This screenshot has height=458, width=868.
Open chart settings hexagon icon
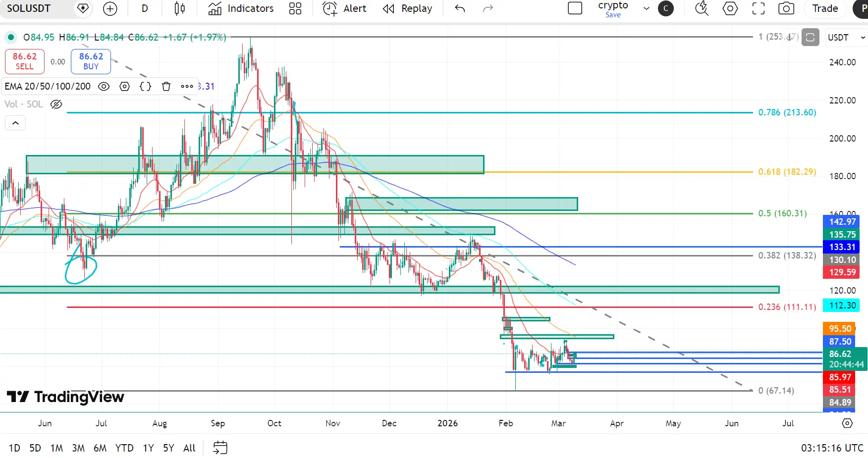tap(730, 8)
